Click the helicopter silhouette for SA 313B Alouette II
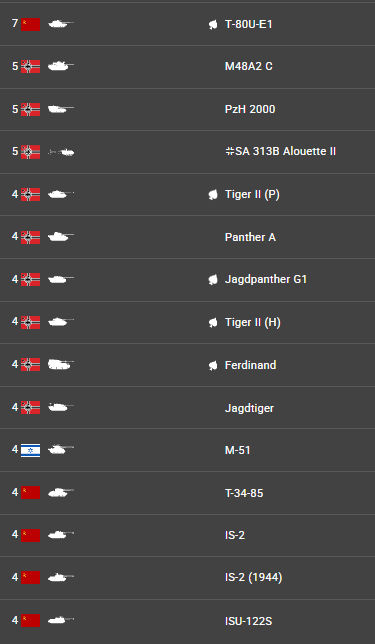This screenshot has width=375, height=644. (x=61, y=152)
